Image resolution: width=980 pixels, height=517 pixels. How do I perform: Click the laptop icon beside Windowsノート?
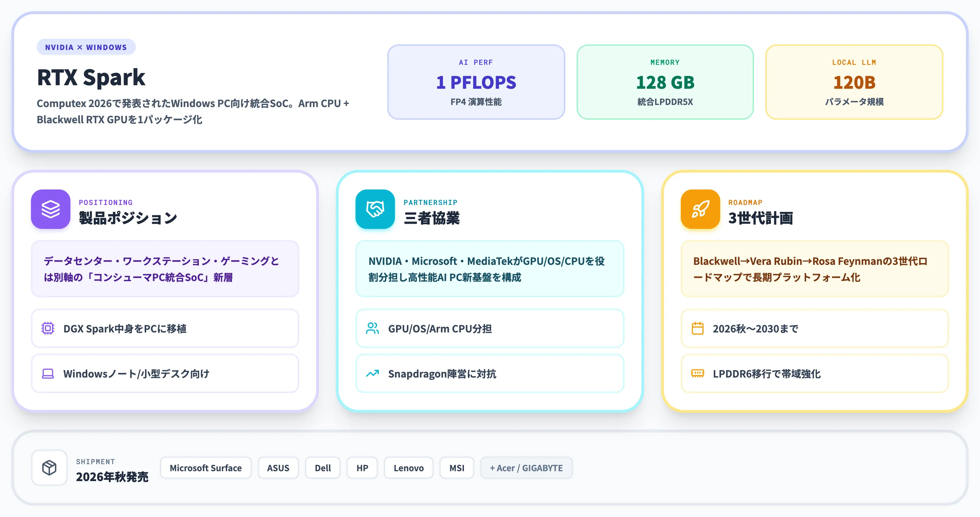48,373
